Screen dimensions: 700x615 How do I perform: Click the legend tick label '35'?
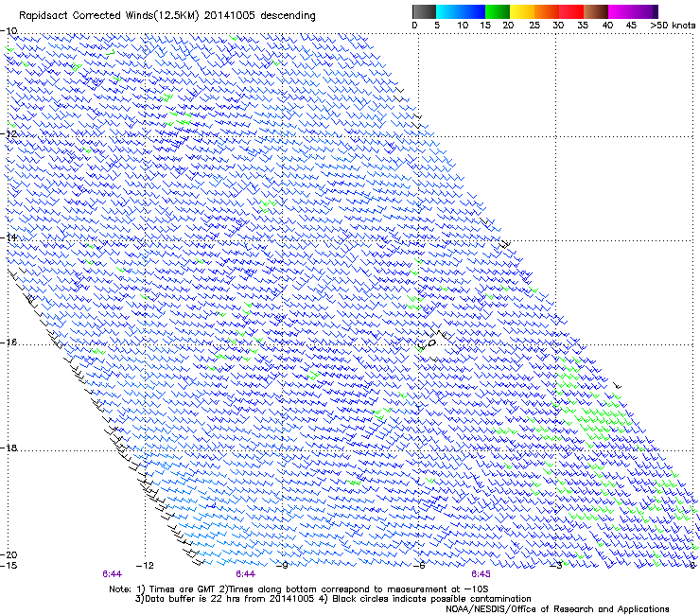tap(583, 25)
